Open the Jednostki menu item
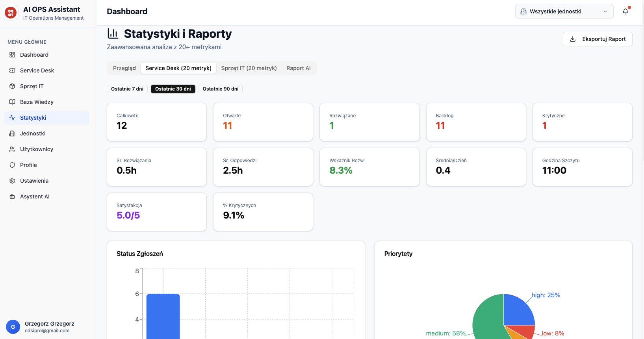 pos(33,133)
